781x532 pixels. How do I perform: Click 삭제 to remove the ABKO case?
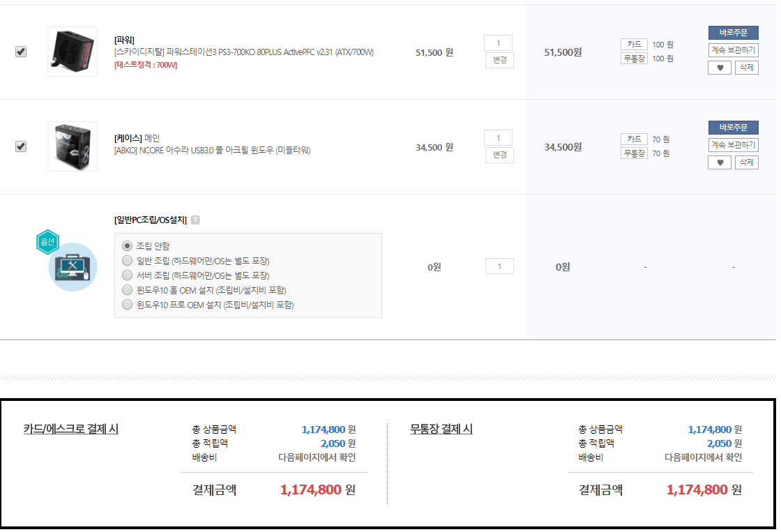coord(746,162)
